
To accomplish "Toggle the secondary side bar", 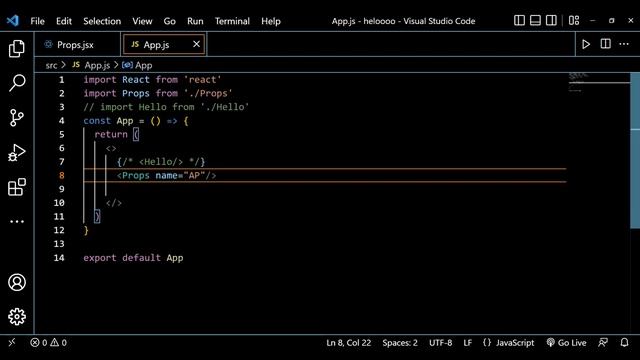I will [x=551, y=20].
